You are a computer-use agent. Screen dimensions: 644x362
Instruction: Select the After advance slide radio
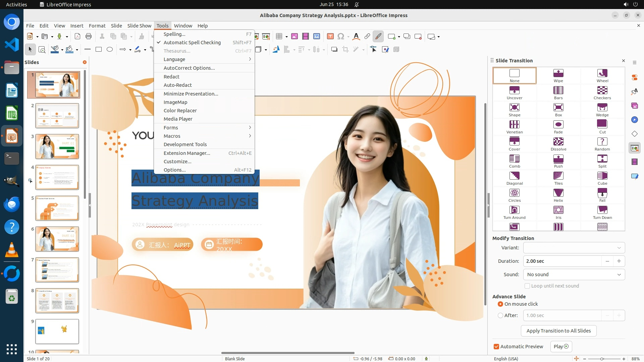click(x=500, y=315)
